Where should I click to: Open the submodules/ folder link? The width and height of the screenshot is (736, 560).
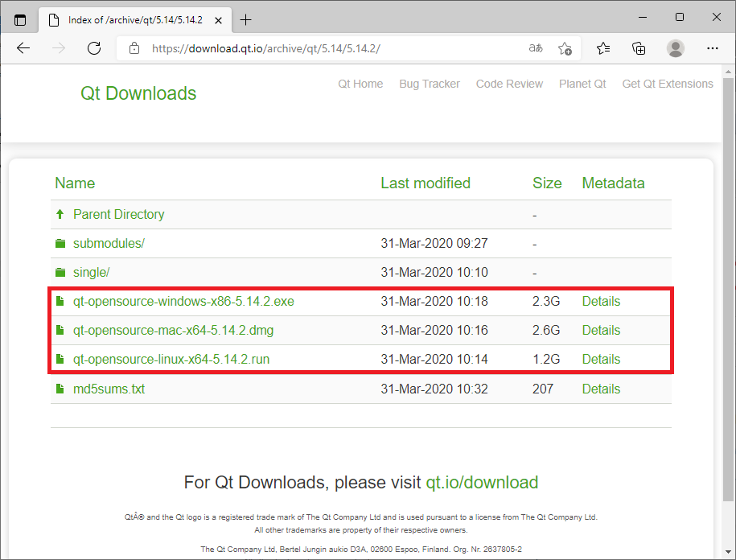[x=109, y=243]
